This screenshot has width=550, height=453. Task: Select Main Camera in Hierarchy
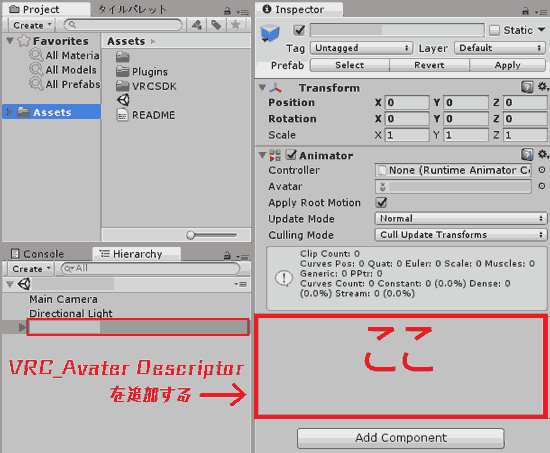click(63, 299)
